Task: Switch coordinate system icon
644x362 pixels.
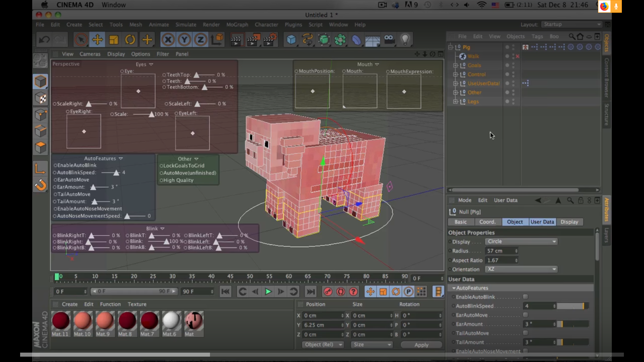Action: [217, 40]
